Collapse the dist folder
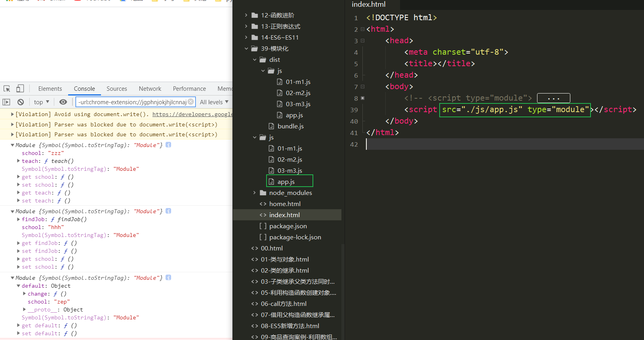Image resolution: width=644 pixels, height=340 pixels. pos(254,59)
